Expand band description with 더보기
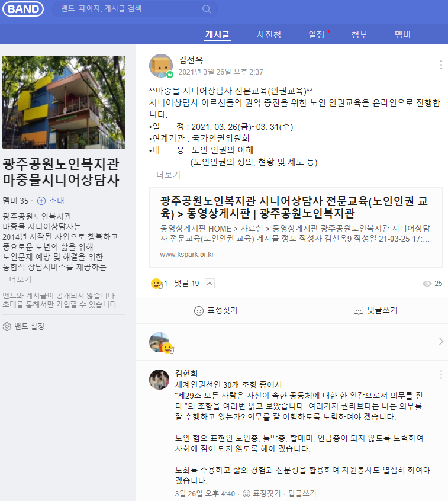The height and width of the screenshot is (501, 448). click(x=17, y=280)
